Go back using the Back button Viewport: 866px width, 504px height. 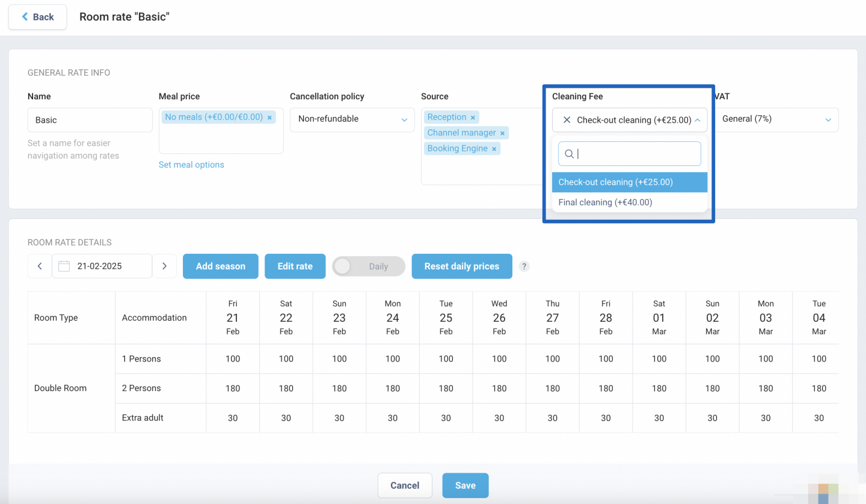click(37, 17)
